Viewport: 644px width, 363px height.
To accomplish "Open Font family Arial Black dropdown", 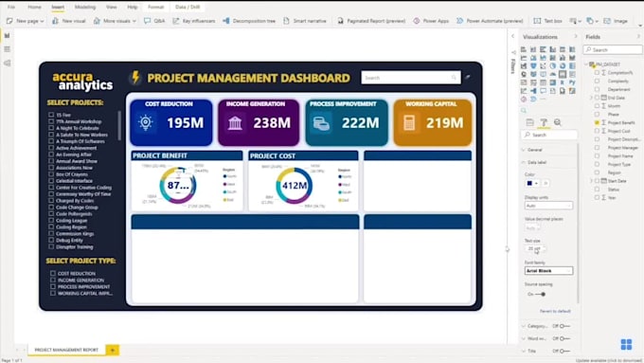I will click(x=548, y=271).
